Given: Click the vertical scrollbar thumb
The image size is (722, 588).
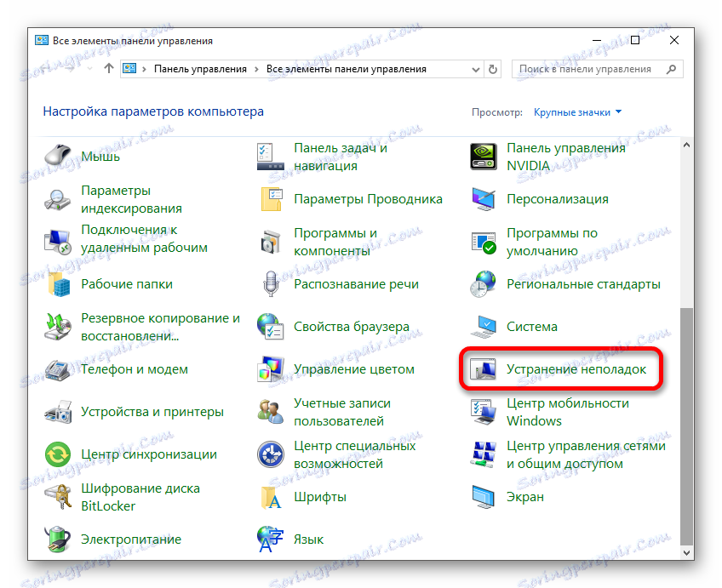Looking at the screenshot, I should (686, 426).
